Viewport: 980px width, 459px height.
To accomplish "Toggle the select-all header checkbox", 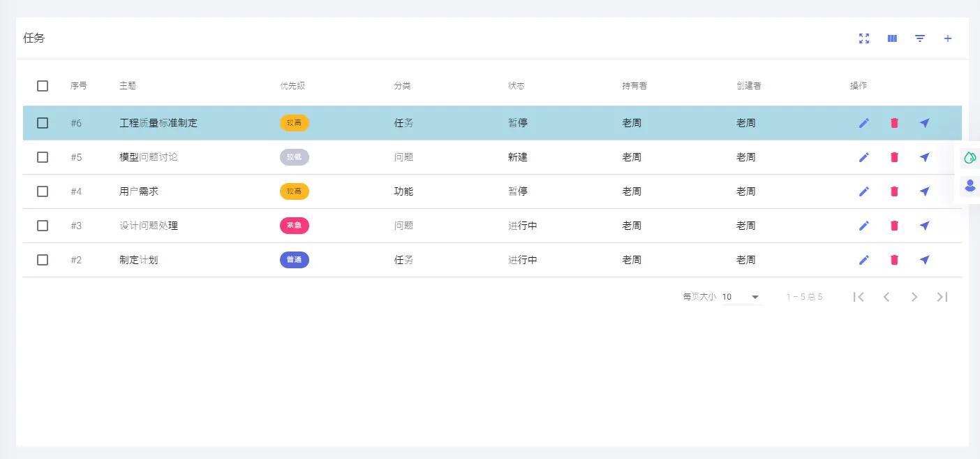I will [x=43, y=86].
